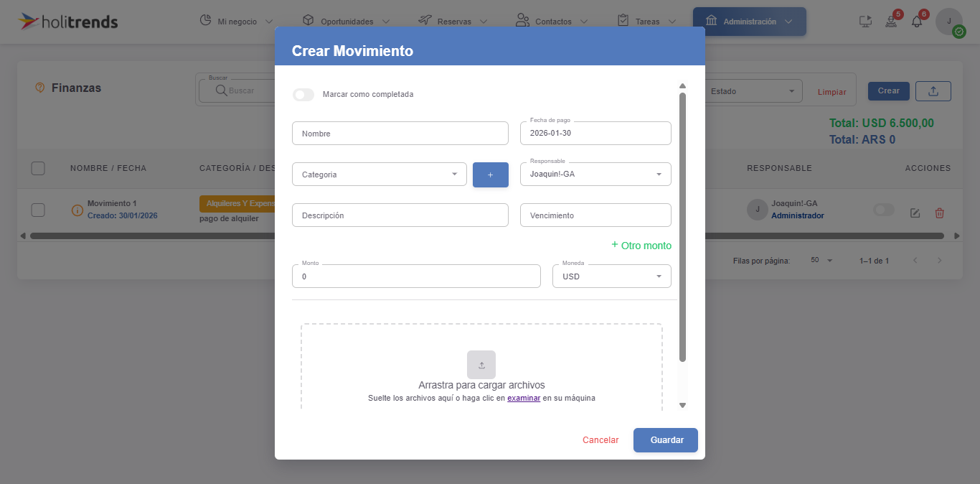The height and width of the screenshot is (484, 980).
Task: Delete Movimiento 1 with the trash icon
Action: point(939,213)
